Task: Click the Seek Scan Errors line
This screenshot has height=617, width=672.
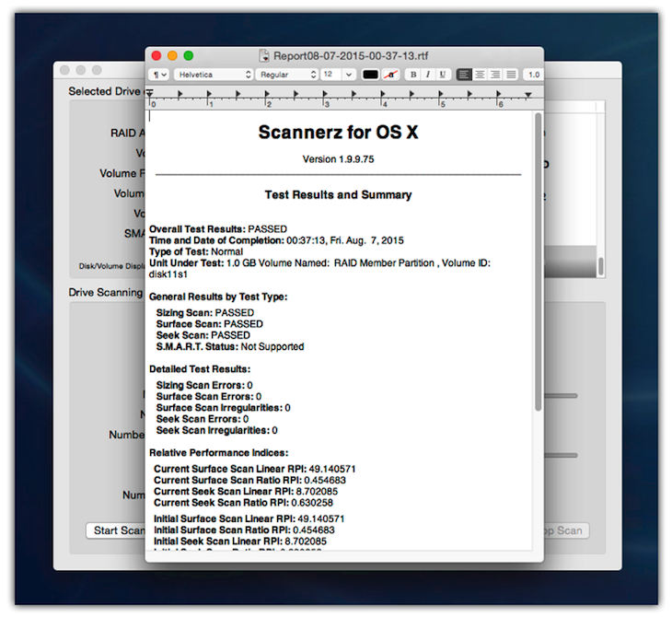Action: (x=203, y=419)
